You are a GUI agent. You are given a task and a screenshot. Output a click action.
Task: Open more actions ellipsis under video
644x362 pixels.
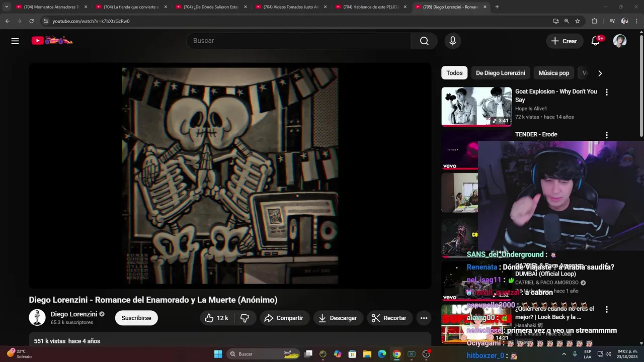click(424, 318)
